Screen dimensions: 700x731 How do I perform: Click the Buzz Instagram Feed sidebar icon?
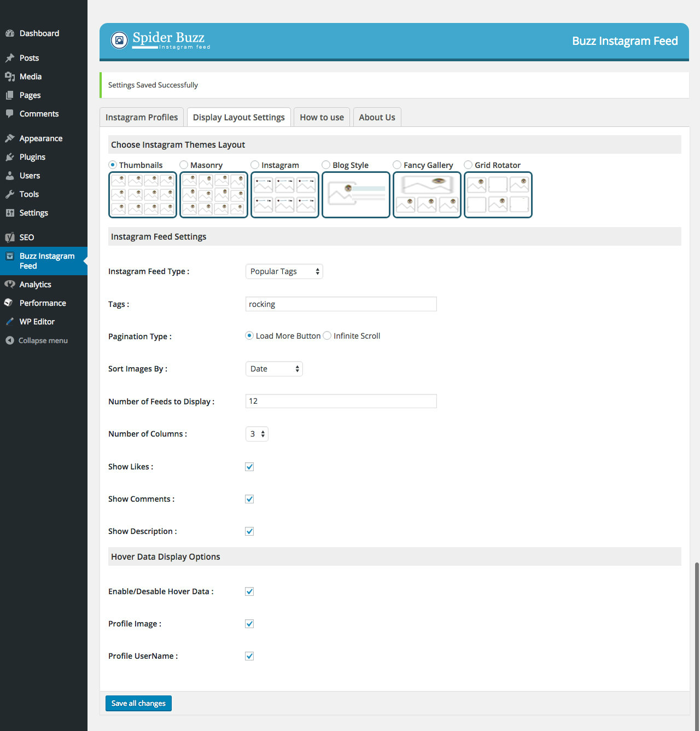tap(9, 256)
